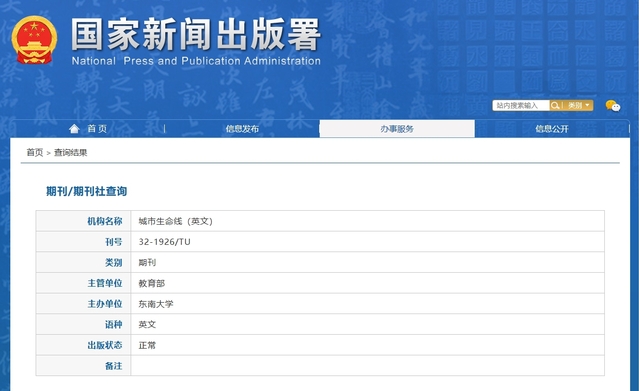Open the WeChat chat bubble icon

coord(613,106)
